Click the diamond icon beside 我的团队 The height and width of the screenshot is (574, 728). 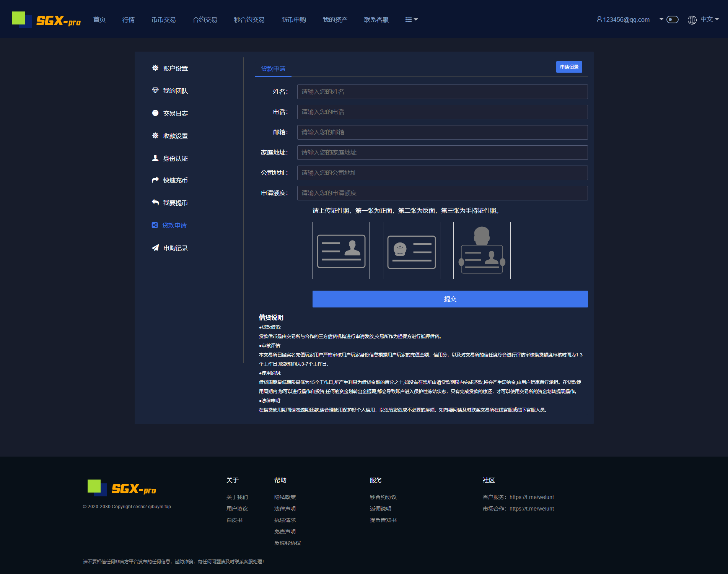tap(155, 90)
